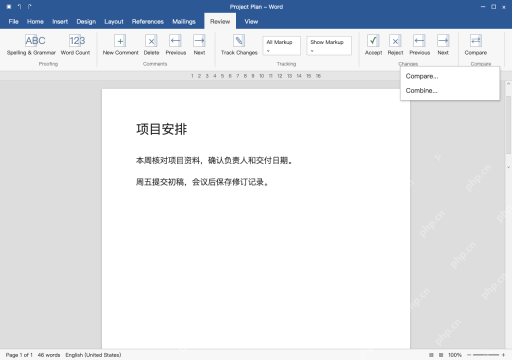Open Word Count tool
The width and height of the screenshot is (512, 360).
[76, 45]
